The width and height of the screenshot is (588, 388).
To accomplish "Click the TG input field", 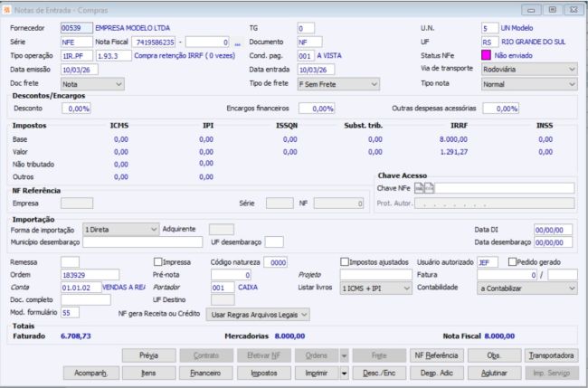I will 306,28.
